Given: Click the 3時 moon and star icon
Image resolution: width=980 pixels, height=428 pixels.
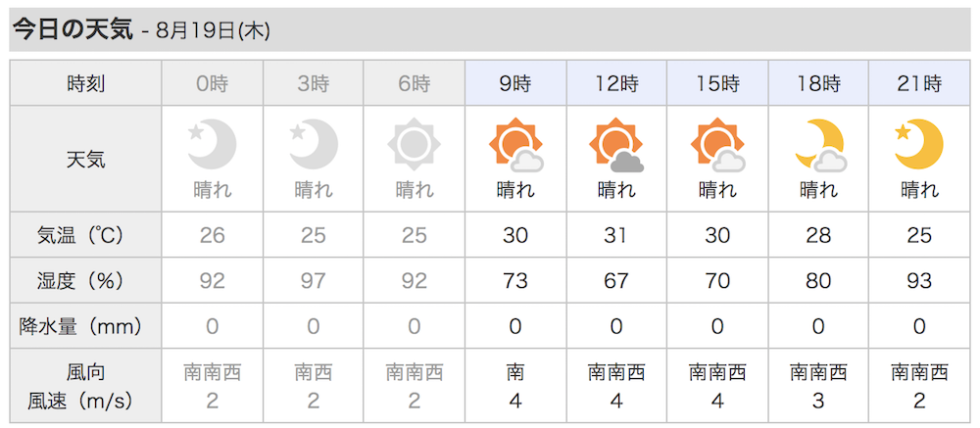Looking at the screenshot, I should tap(314, 145).
